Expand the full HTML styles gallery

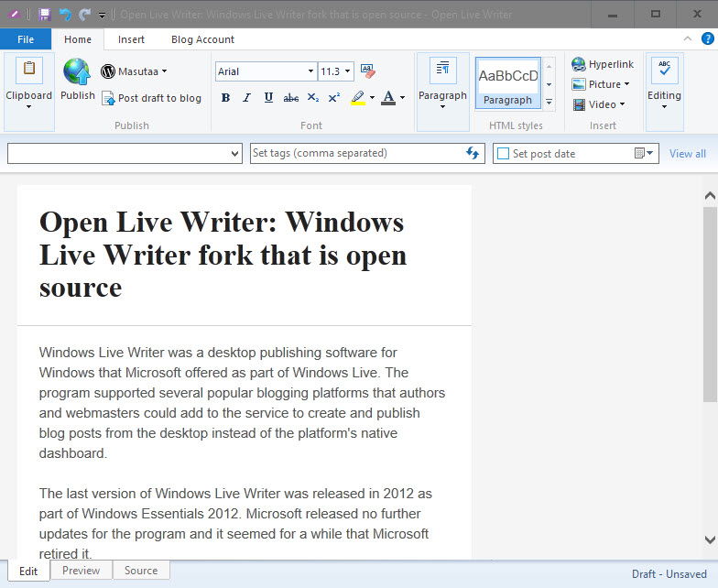pos(549,102)
